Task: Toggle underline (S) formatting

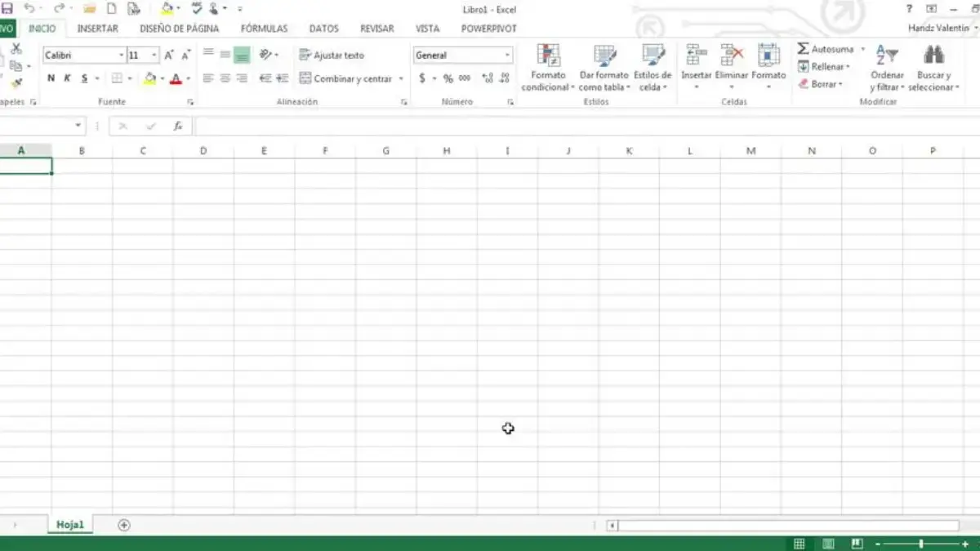Action: click(84, 78)
